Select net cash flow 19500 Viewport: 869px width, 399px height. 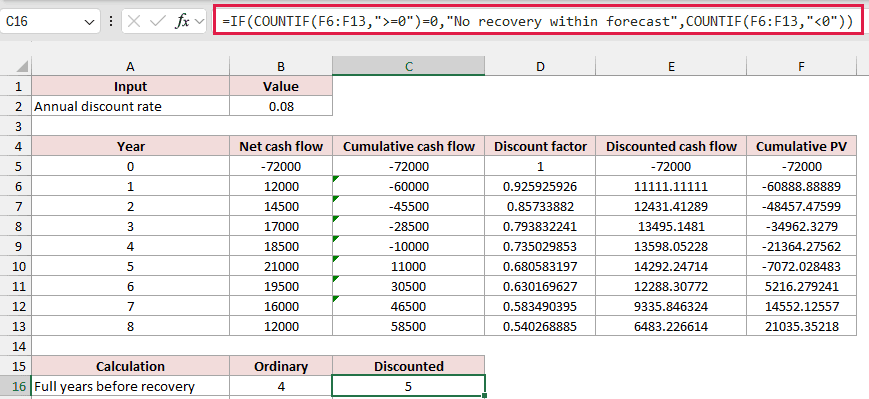coord(281,286)
